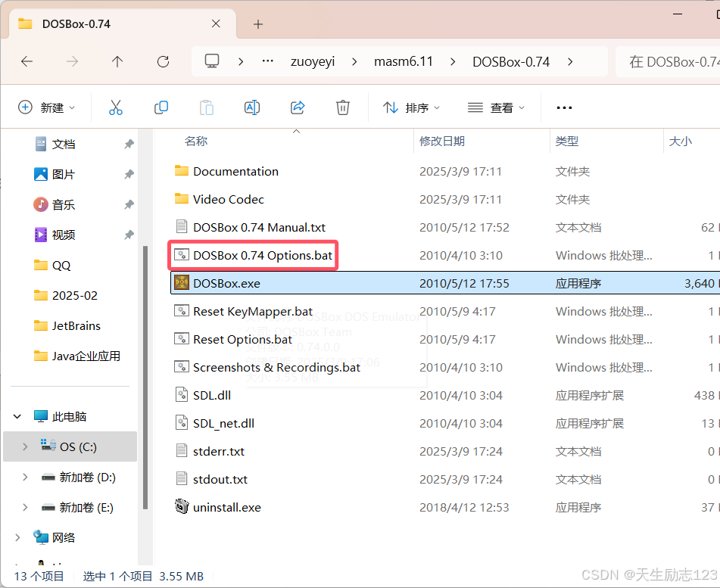This screenshot has width=720, height=588.
Task: Select the SDL_net.dll file name
Action: (x=223, y=423)
